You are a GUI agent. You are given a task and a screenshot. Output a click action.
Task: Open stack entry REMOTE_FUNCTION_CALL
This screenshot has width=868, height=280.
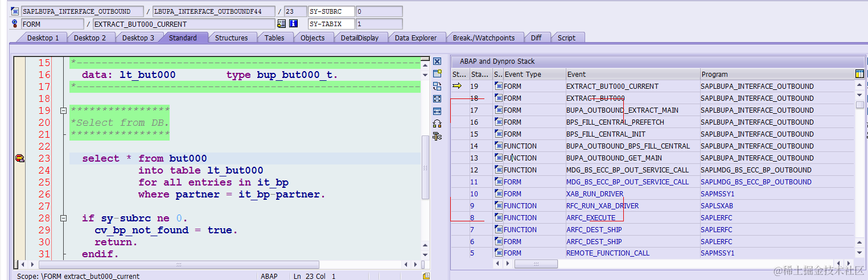[x=607, y=253]
